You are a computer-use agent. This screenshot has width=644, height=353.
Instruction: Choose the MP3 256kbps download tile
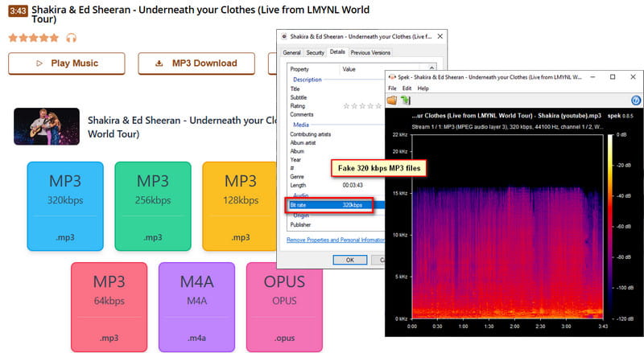point(153,206)
